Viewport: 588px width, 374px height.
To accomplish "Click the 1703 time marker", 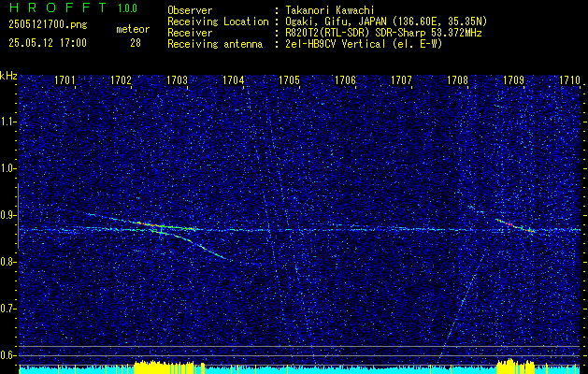I will [177, 80].
